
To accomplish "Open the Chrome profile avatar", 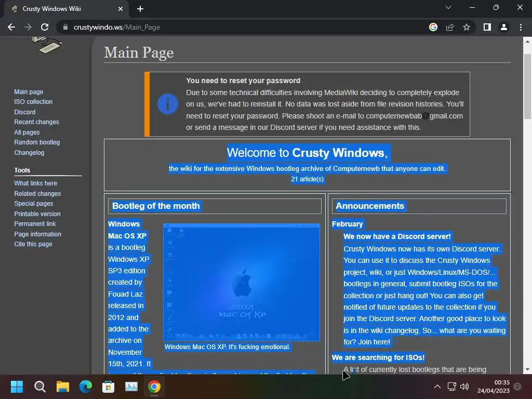I will (504, 27).
